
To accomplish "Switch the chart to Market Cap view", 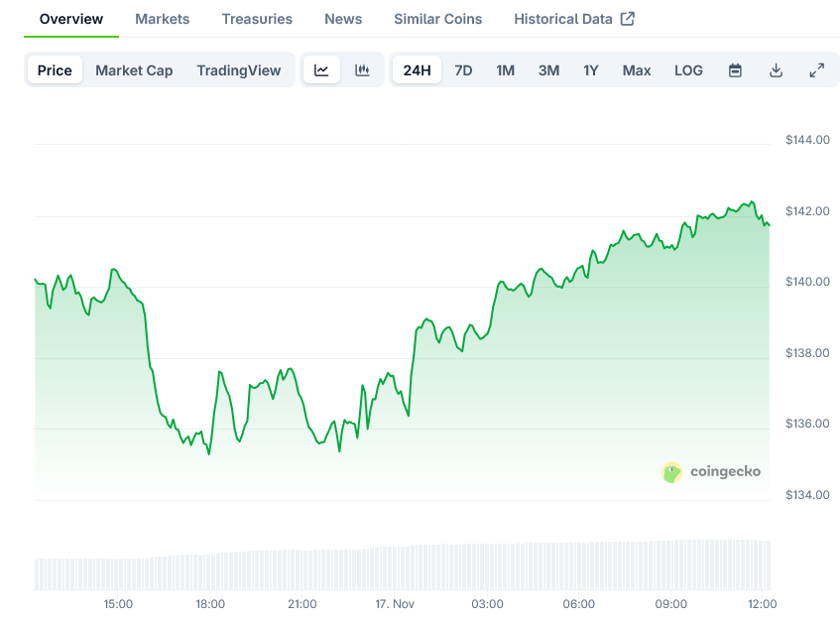I will click(134, 69).
